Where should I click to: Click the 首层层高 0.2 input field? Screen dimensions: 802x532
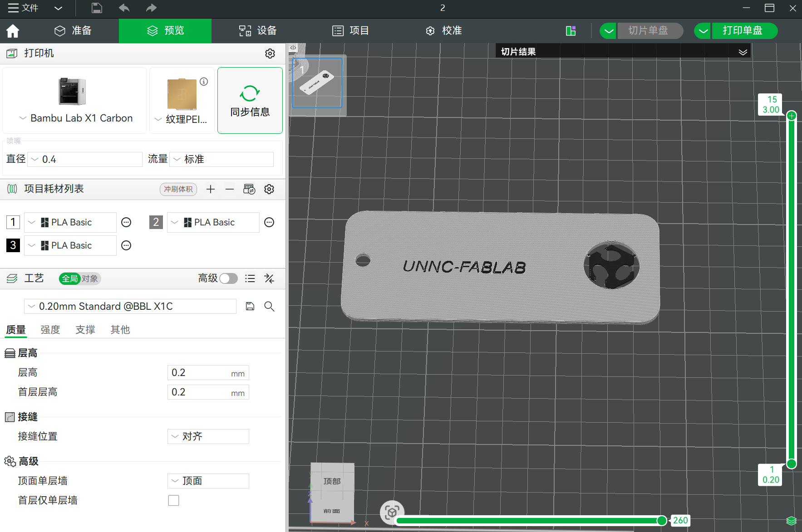[208, 392]
